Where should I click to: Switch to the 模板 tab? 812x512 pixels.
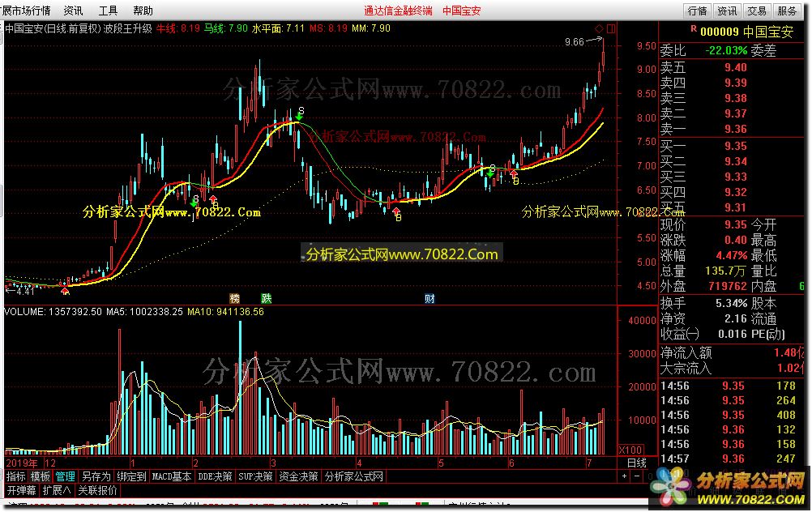coord(41,476)
